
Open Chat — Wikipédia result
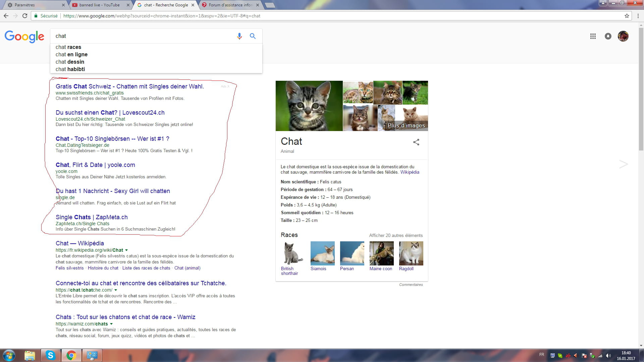click(x=80, y=243)
